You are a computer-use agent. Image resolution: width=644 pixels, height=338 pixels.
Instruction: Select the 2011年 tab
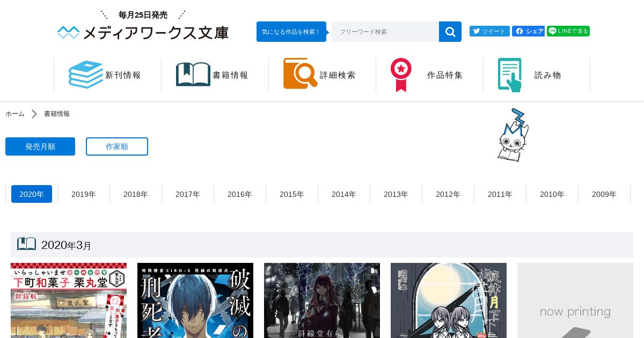(x=500, y=194)
